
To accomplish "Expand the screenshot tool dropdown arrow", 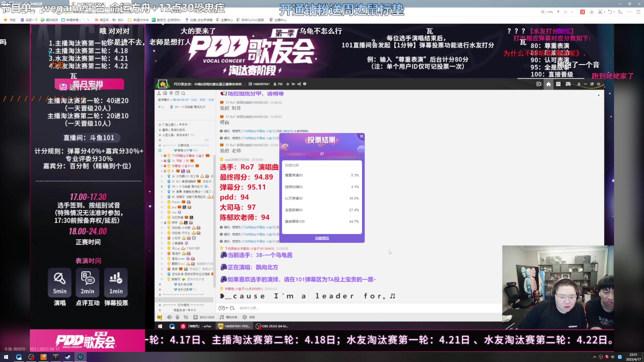I will point(604,12).
